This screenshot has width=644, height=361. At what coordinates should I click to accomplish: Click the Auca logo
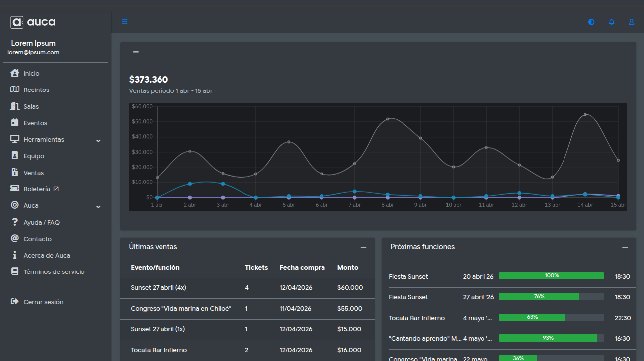pyautogui.click(x=33, y=22)
